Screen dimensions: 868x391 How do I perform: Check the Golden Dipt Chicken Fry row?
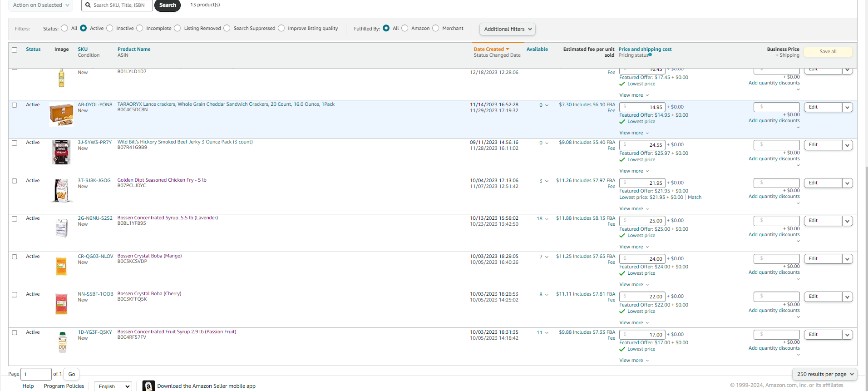pyautogui.click(x=15, y=181)
